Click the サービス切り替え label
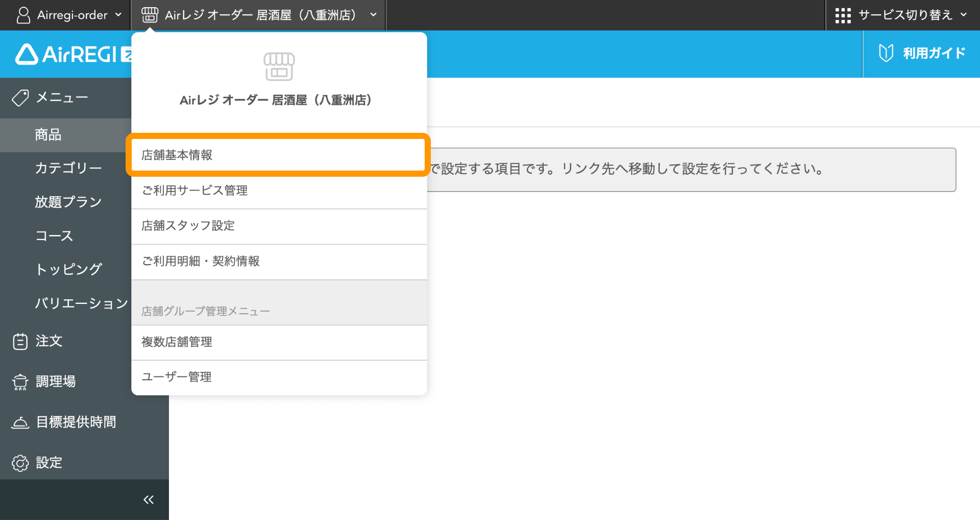980x520 pixels. tap(905, 15)
